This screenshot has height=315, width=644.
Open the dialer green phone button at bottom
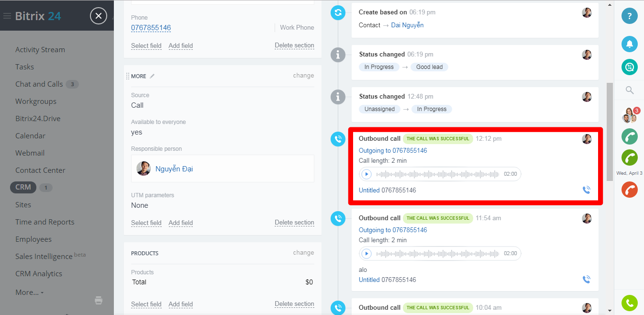[630, 303]
